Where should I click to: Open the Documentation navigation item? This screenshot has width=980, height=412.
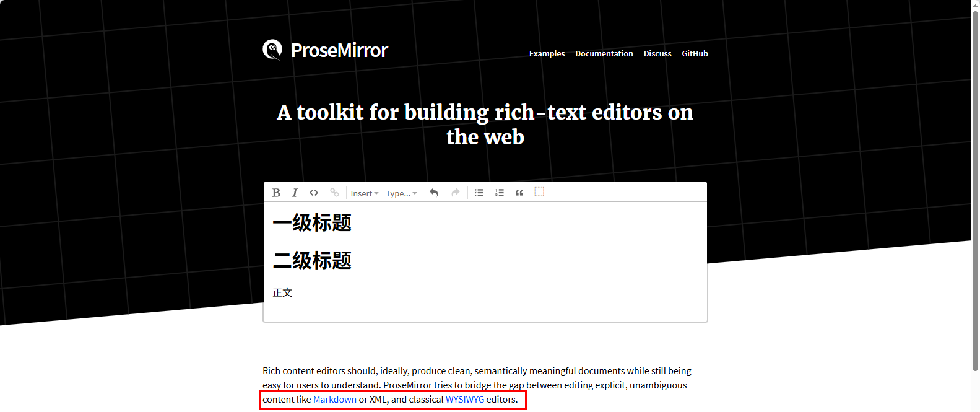click(604, 54)
